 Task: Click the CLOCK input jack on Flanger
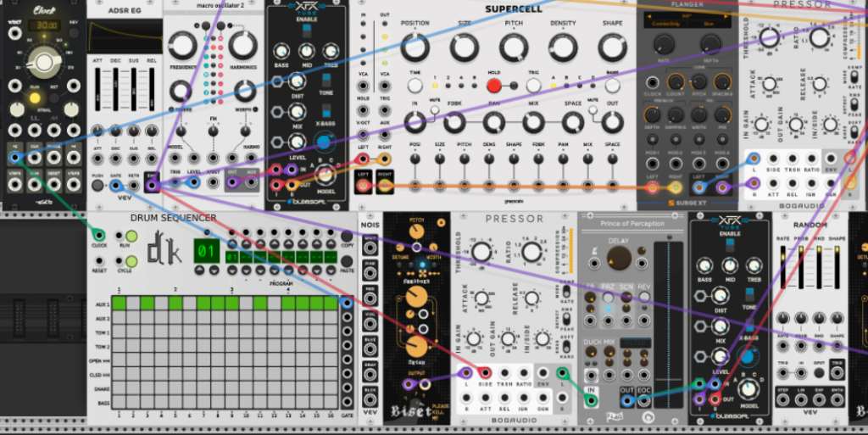pyautogui.click(x=653, y=82)
